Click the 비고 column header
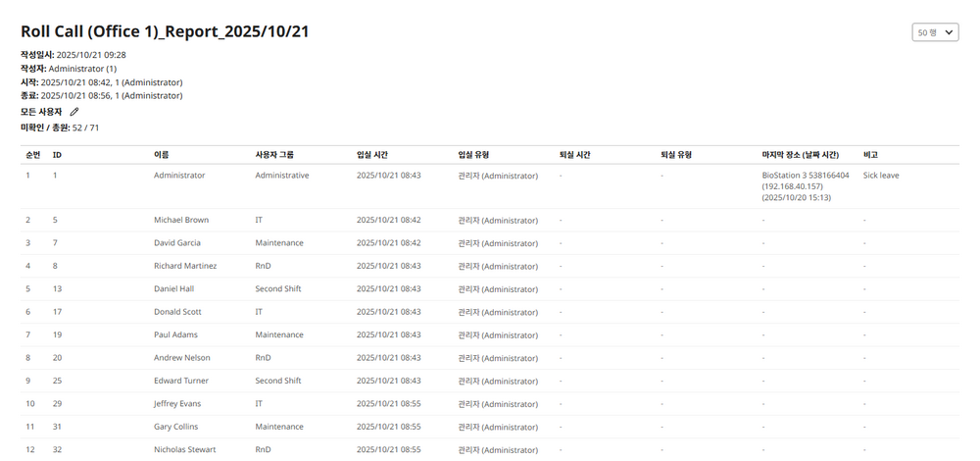The image size is (980, 461). pos(870,155)
